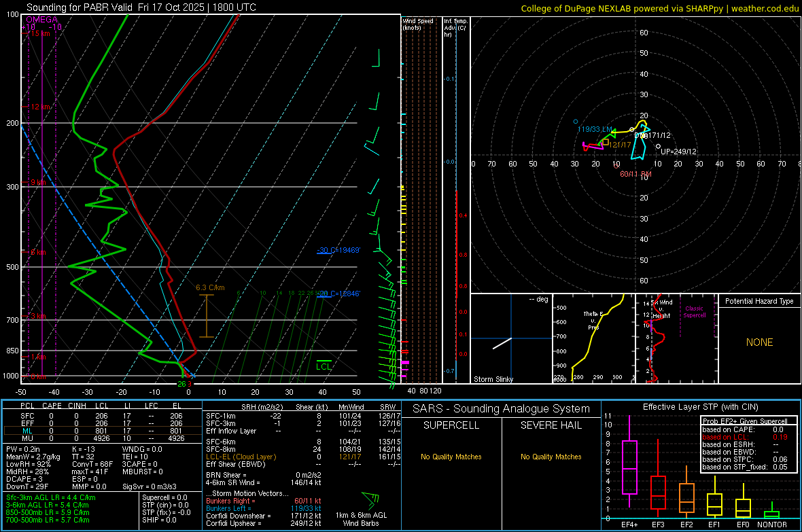Click the DCAPE = 3 value
The height and width of the screenshot is (532, 802).
(24, 479)
